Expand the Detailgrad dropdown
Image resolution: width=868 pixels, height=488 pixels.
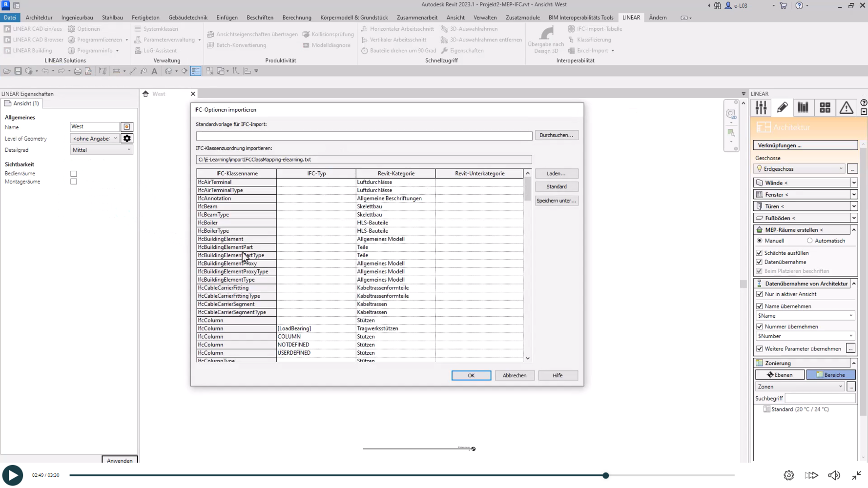pyautogui.click(x=101, y=150)
